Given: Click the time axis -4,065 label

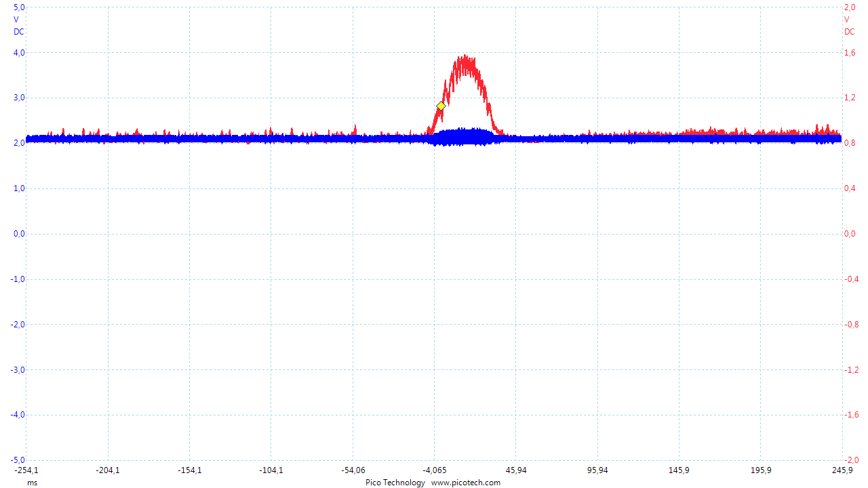Looking at the screenshot, I should click(434, 470).
